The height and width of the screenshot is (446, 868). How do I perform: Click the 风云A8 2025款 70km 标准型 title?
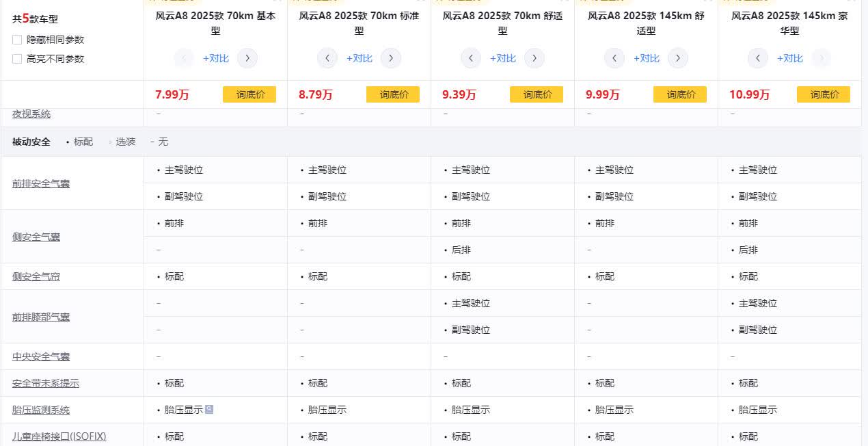359,23
